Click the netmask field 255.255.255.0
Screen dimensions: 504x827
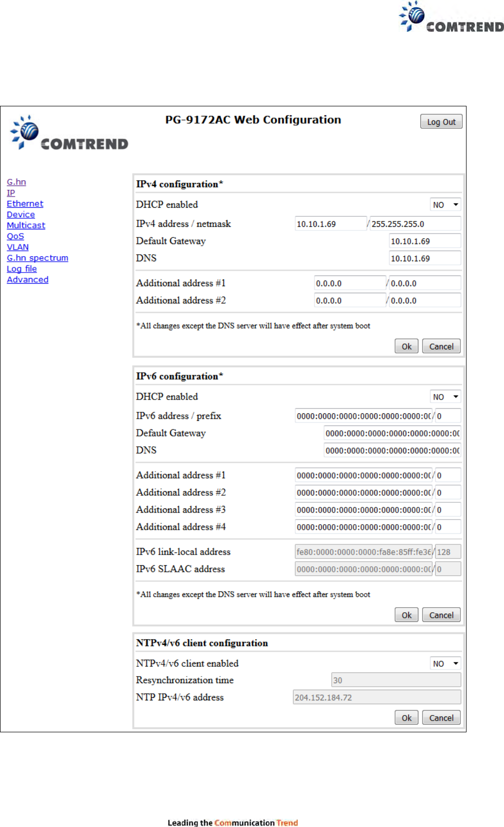415,224
